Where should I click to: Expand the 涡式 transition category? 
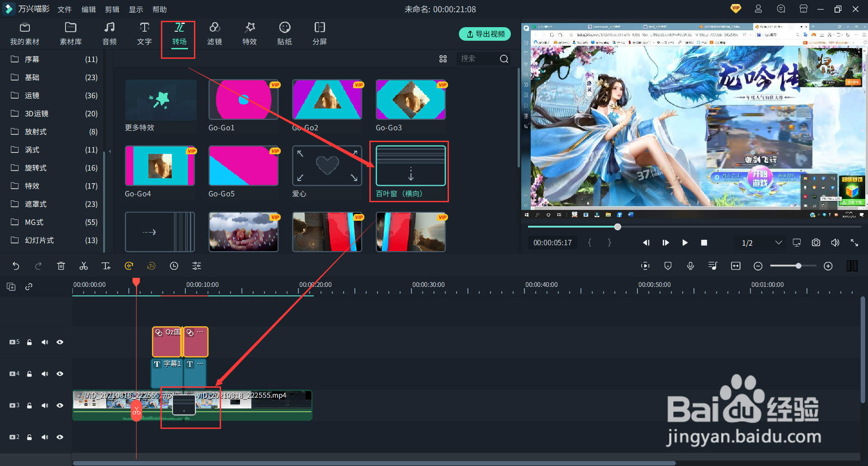54,150
